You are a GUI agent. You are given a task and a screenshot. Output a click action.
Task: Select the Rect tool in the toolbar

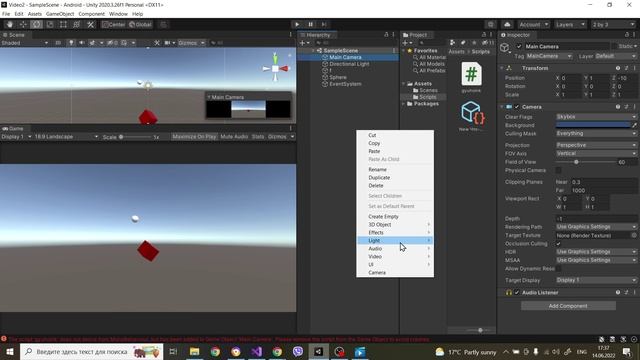(x=63, y=24)
